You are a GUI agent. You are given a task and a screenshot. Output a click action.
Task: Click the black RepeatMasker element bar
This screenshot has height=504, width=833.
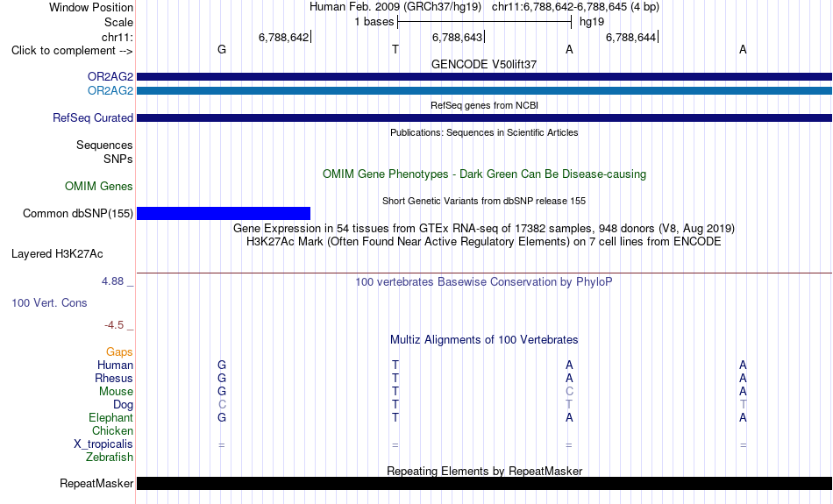(x=484, y=483)
